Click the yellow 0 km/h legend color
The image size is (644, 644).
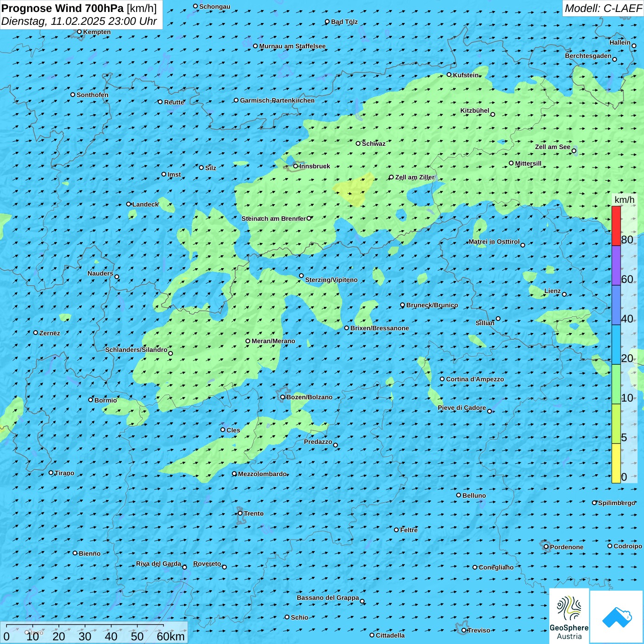[x=616, y=463]
